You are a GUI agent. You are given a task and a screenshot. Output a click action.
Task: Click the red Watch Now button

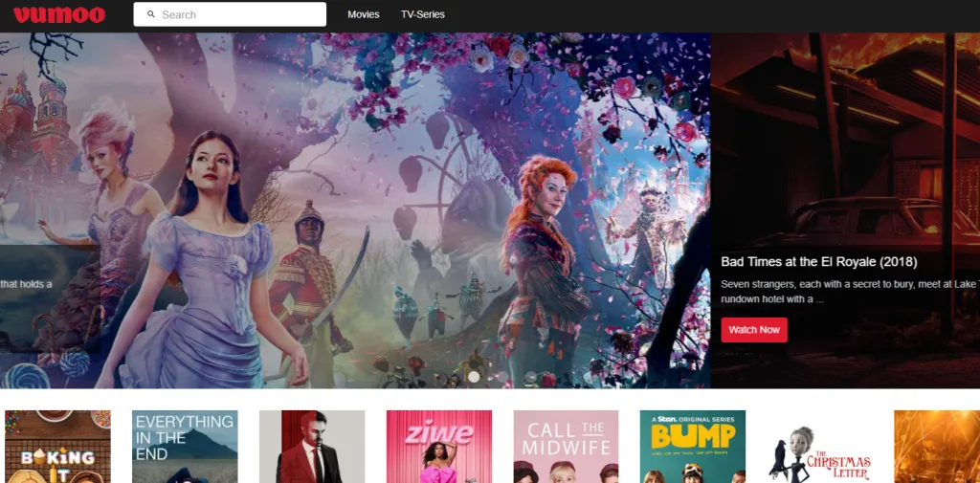pyautogui.click(x=754, y=330)
